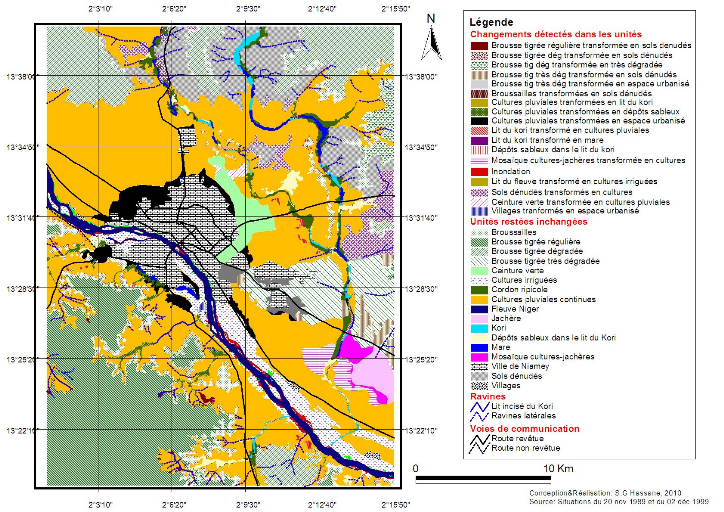
Task: Click pale yellow Dépôts sableux dans le lit du Kori swatch
Action: pos(479,338)
